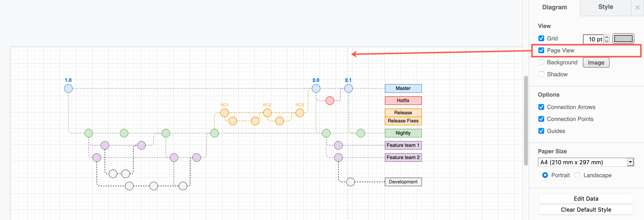Open the Paper Size dropdown
This screenshot has width=644, height=220.
[x=630, y=162]
